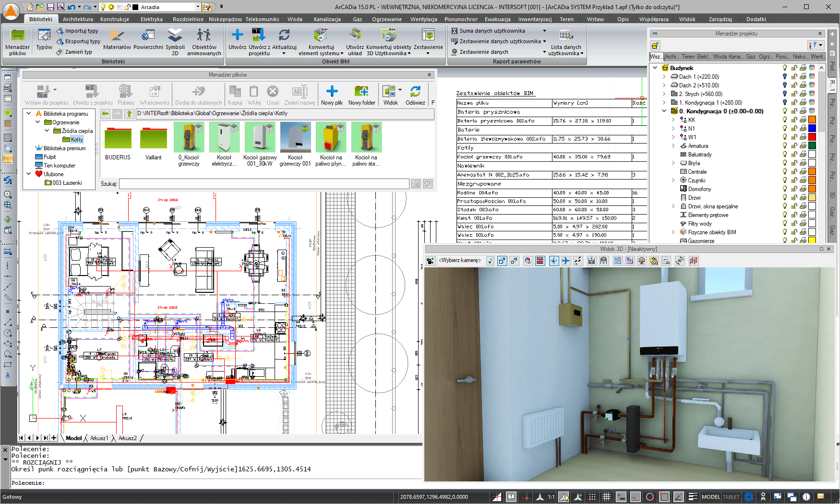Open Zestawienie danych użytkownika dropdown

click(x=544, y=41)
